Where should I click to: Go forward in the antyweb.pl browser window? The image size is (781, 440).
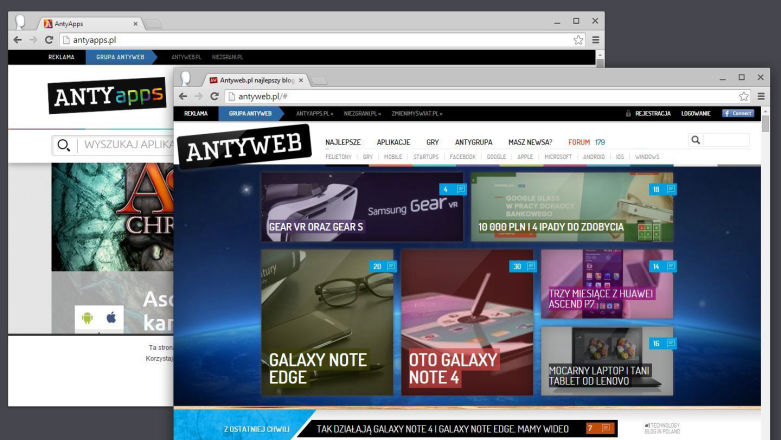pos(199,96)
